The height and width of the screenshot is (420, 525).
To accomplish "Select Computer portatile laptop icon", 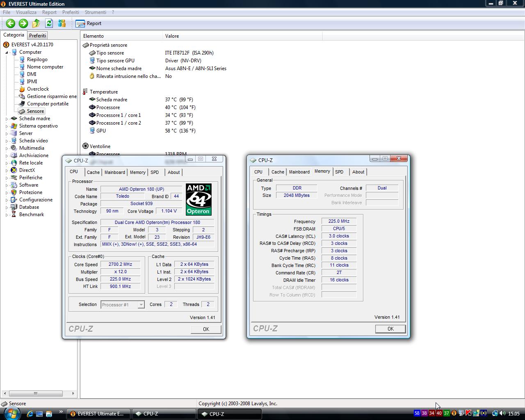I will click(22, 104).
